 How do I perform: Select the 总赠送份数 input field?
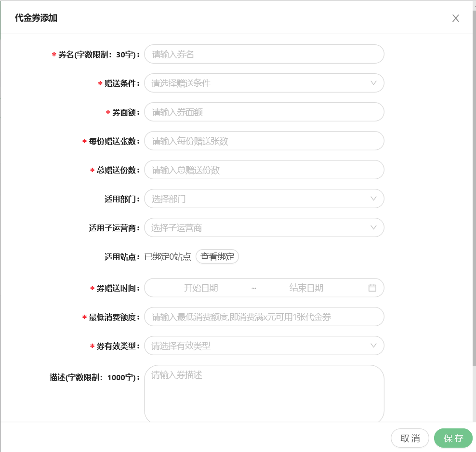click(x=264, y=170)
